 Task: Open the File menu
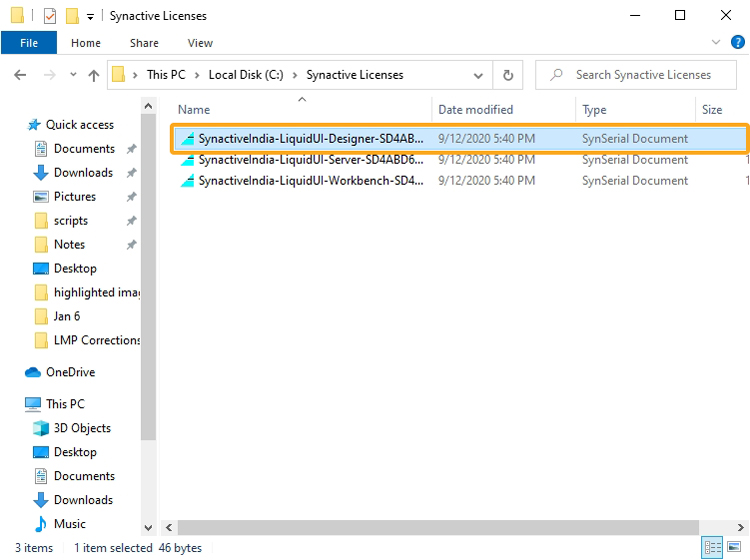(29, 43)
